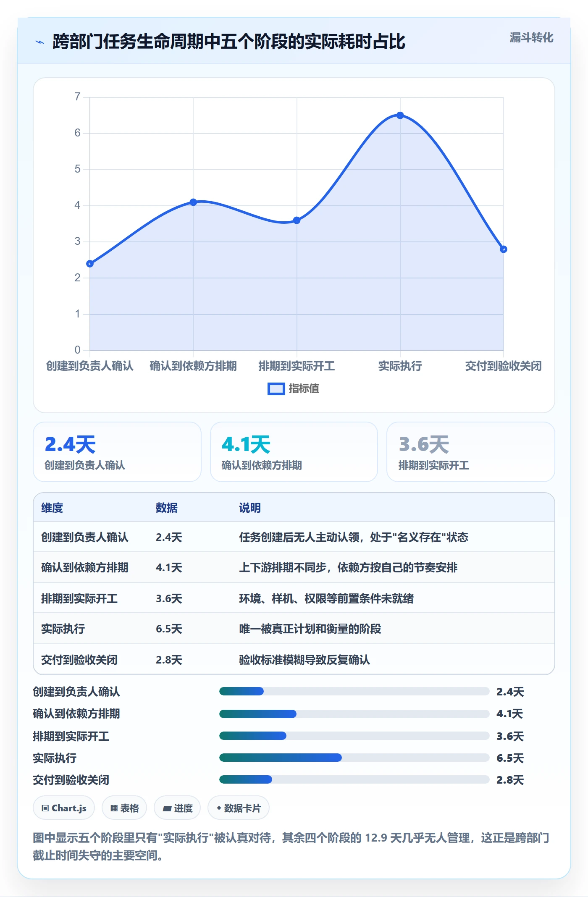Click the lightning bolt icon beside the title
Screen dimensions: 588x897
pyautogui.click(x=40, y=42)
